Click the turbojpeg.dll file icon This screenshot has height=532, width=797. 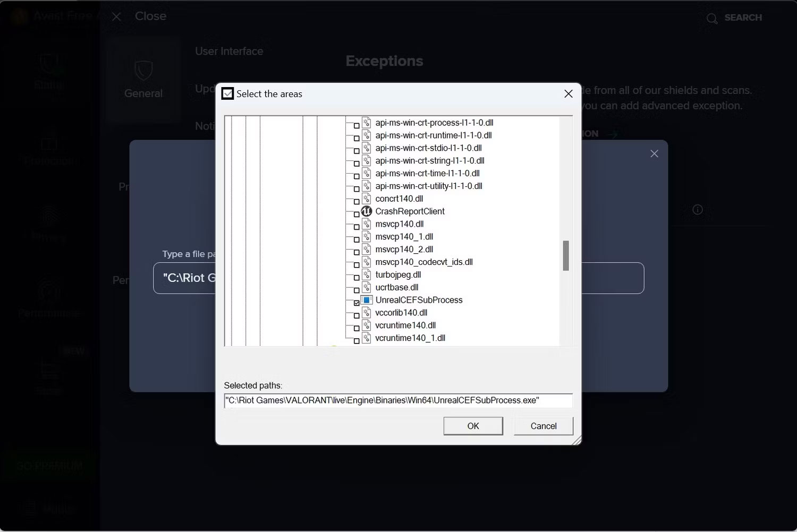pyautogui.click(x=367, y=274)
